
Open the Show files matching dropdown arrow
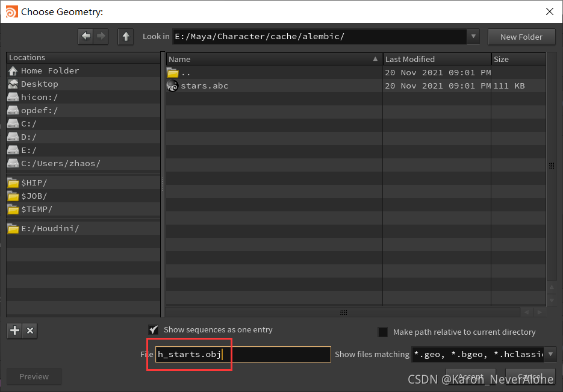point(550,354)
